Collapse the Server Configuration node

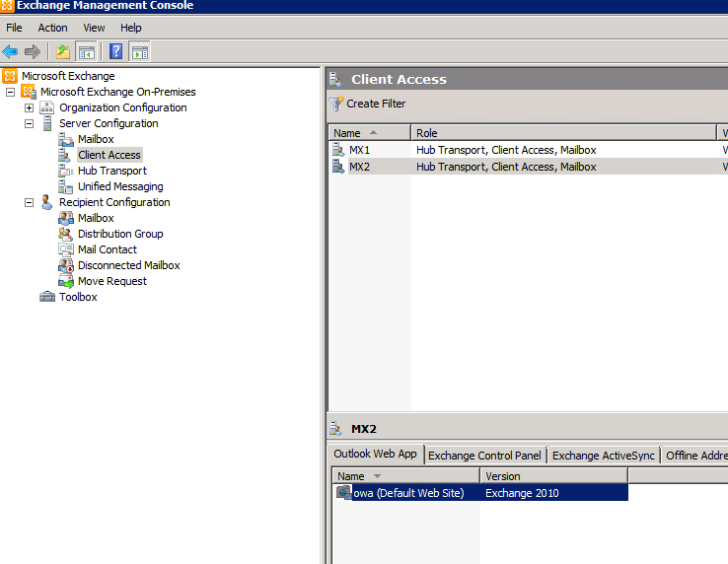point(29,123)
